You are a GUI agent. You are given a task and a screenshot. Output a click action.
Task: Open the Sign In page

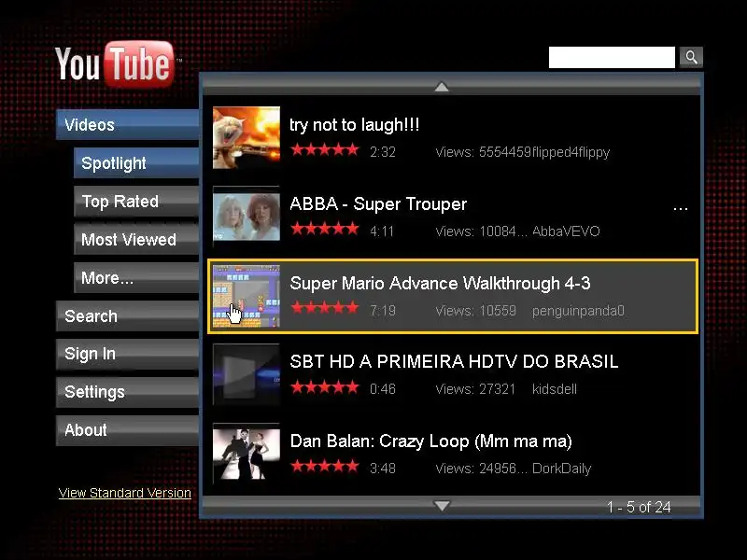click(x=127, y=354)
